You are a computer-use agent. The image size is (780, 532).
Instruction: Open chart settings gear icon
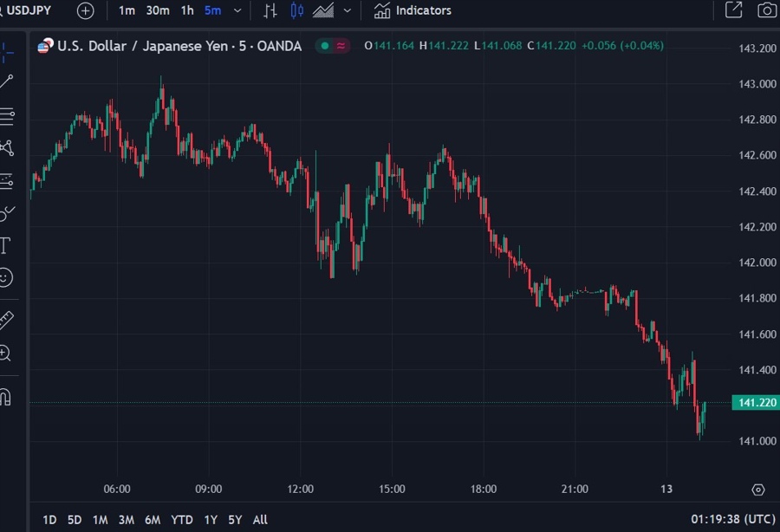(x=757, y=490)
